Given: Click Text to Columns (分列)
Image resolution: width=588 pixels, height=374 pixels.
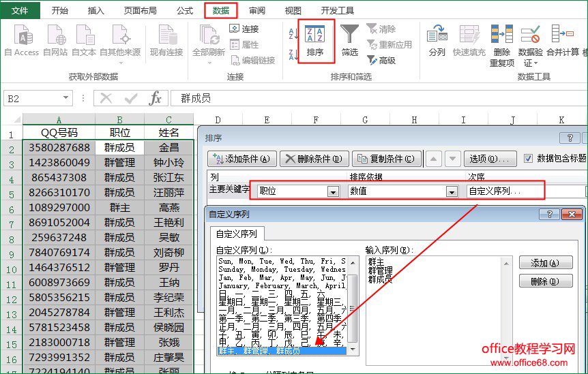Looking at the screenshot, I should click(x=437, y=40).
